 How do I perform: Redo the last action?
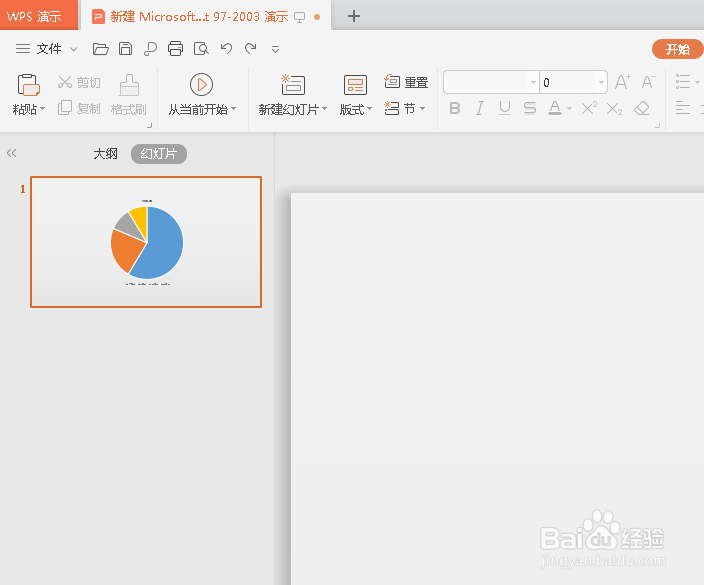coord(251,48)
